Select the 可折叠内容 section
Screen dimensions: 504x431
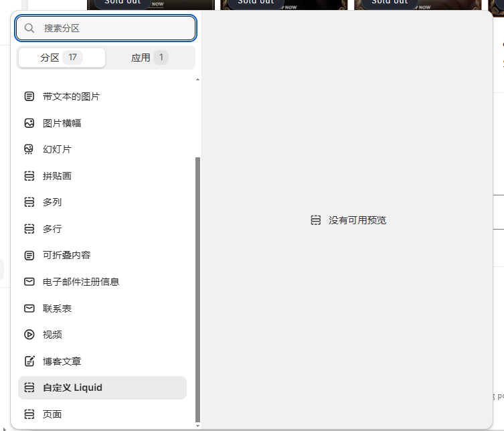tap(102, 256)
